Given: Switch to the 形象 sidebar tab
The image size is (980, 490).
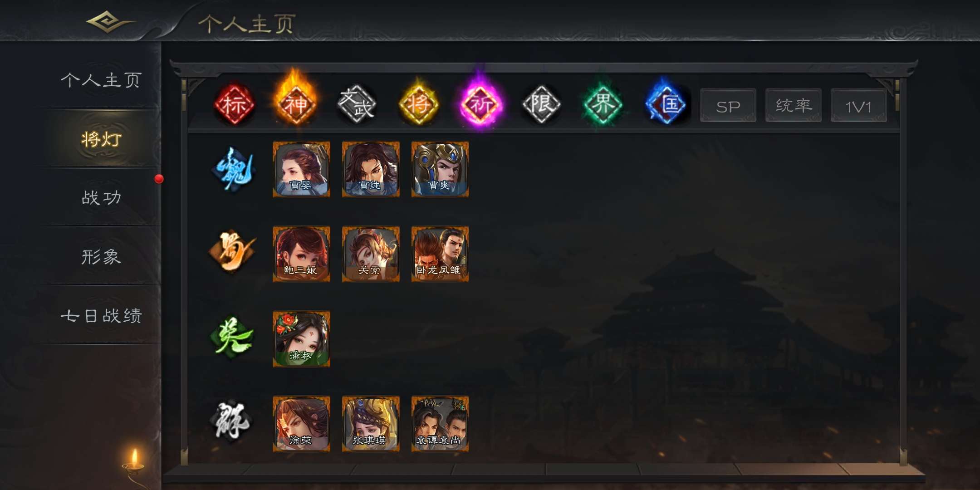Looking at the screenshot, I should pos(101,257).
